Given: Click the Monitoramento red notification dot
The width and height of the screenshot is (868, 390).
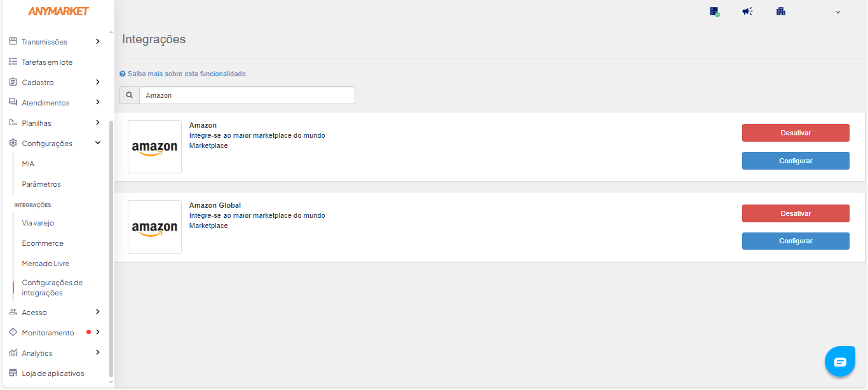Looking at the screenshot, I should [x=88, y=332].
